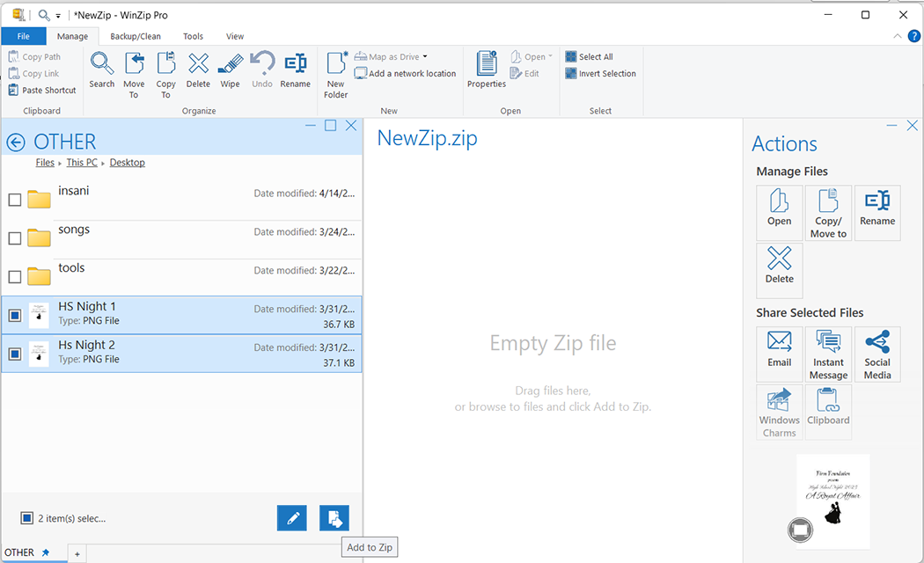Share selected files via Email
This screenshot has width=924, height=563.
pyautogui.click(x=779, y=354)
